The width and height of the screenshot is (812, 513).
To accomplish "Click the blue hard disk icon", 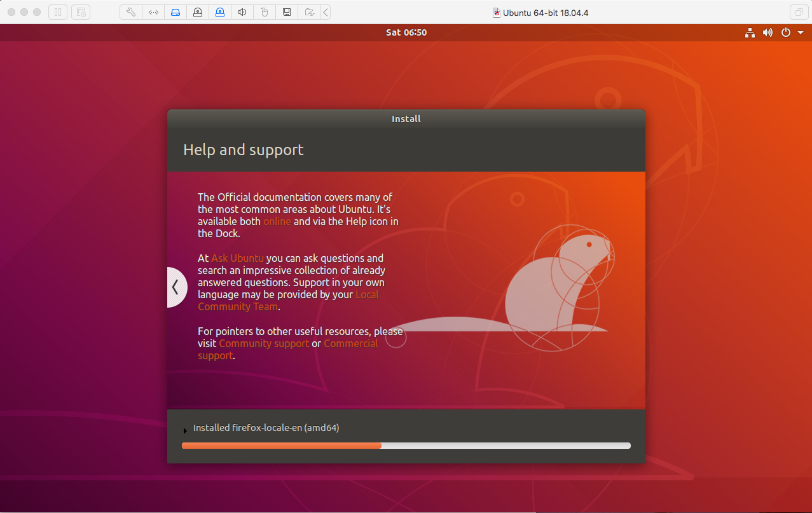I will click(175, 12).
